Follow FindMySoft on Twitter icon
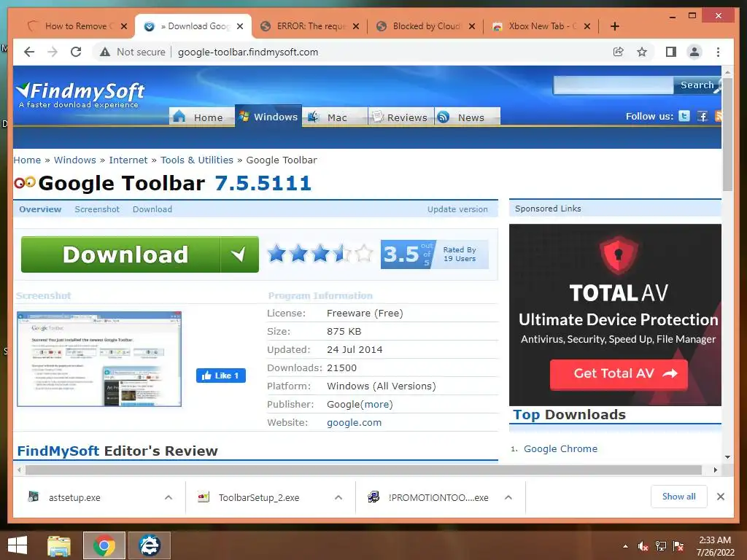 point(684,116)
